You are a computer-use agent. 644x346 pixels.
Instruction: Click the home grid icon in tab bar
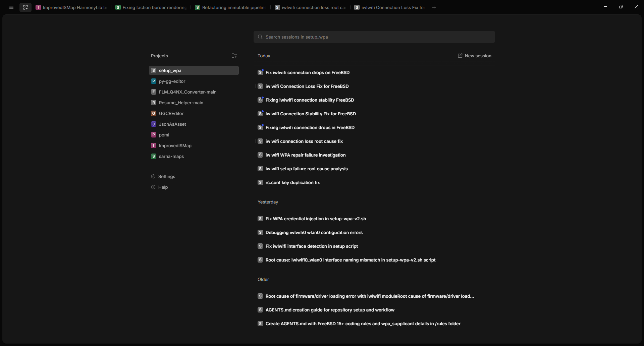coord(25,7)
